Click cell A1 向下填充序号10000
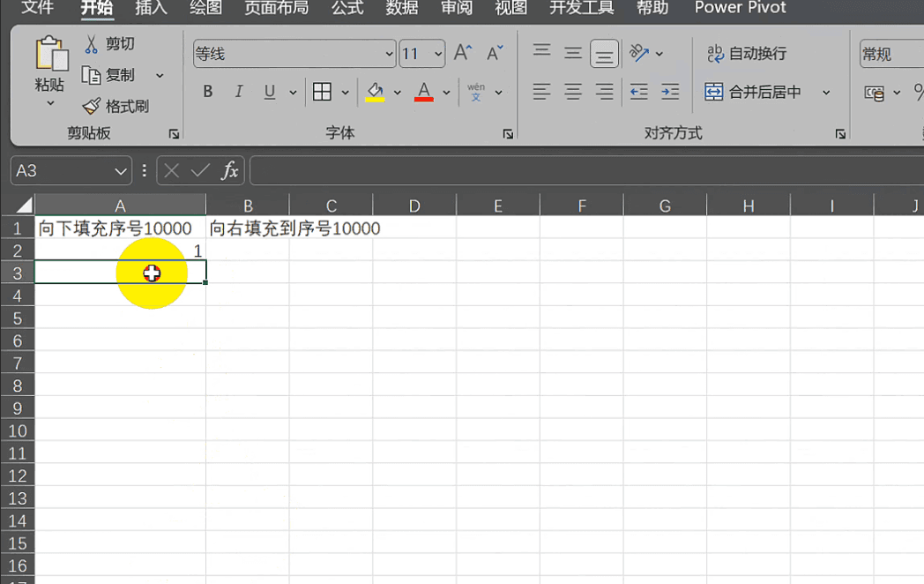Image resolution: width=924 pixels, height=584 pixels. (120, 228)
